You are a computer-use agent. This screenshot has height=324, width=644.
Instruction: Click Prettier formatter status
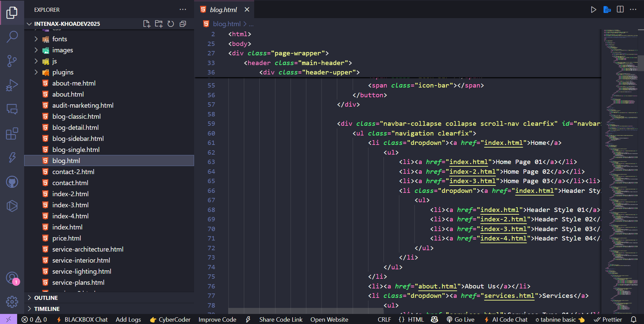[608, 320]
